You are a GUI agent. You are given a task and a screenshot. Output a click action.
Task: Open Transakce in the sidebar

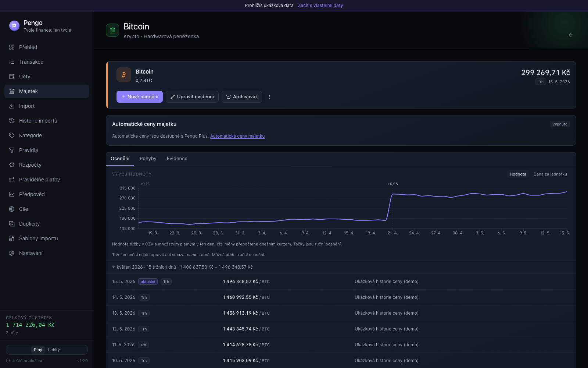pyautogui.click(x=47, y=62)
